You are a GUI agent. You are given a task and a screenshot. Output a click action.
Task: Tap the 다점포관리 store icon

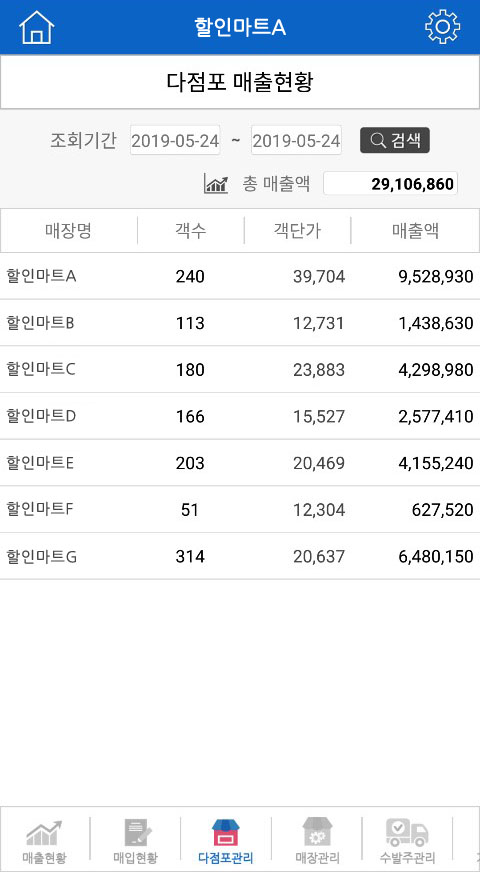(226, 834)
